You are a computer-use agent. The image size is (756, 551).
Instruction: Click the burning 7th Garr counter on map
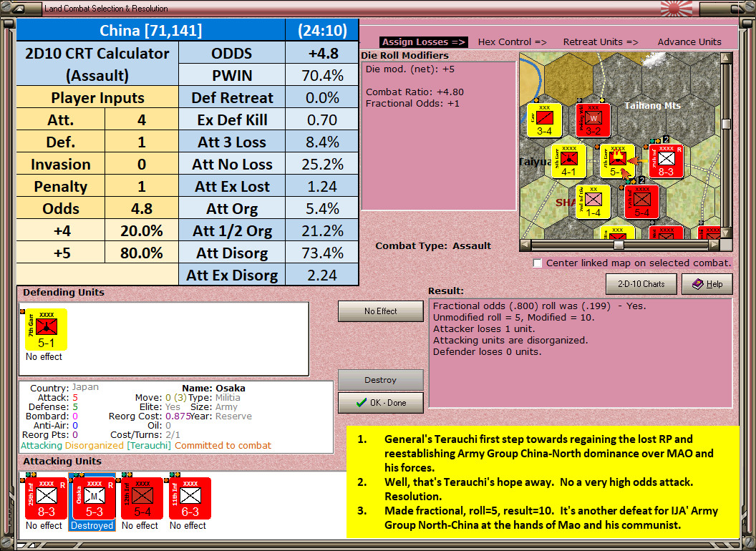617,162
